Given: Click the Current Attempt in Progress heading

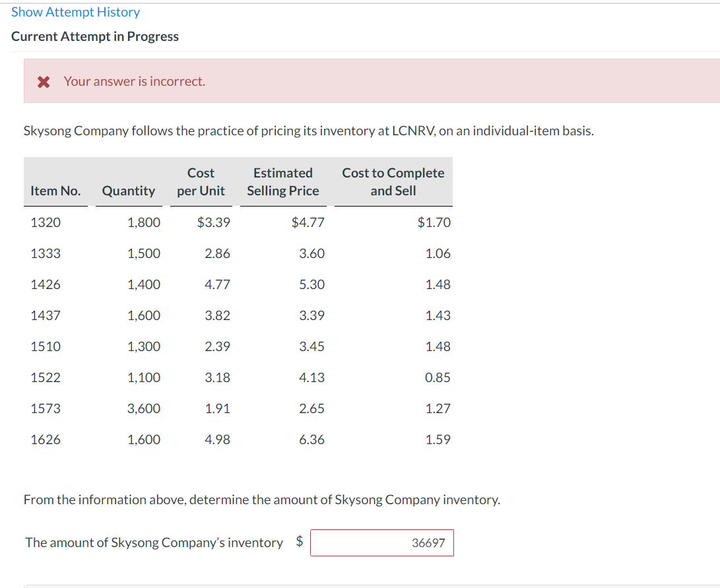Looking at the screenshot, I should [x=95, y=36].
